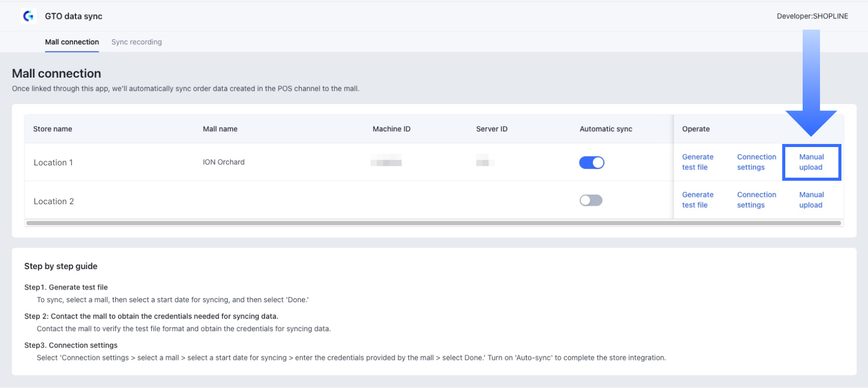The height and width of the screenshot is (388, 868).
Task: Start Manual upload for Location 2
Action: [811, 200]
